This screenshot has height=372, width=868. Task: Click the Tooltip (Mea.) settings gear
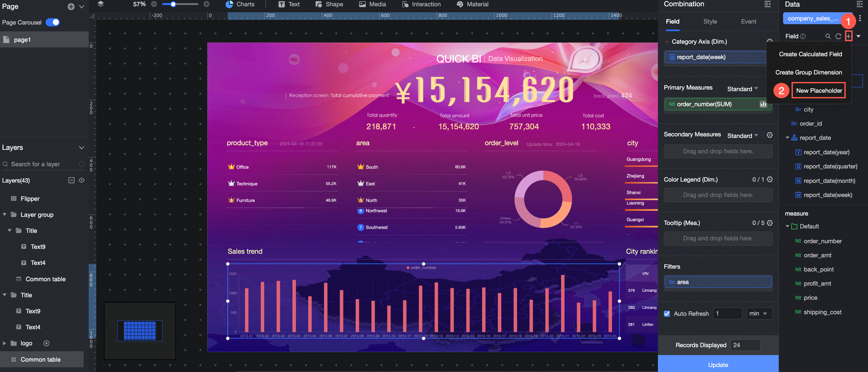[x=770, y=223]
